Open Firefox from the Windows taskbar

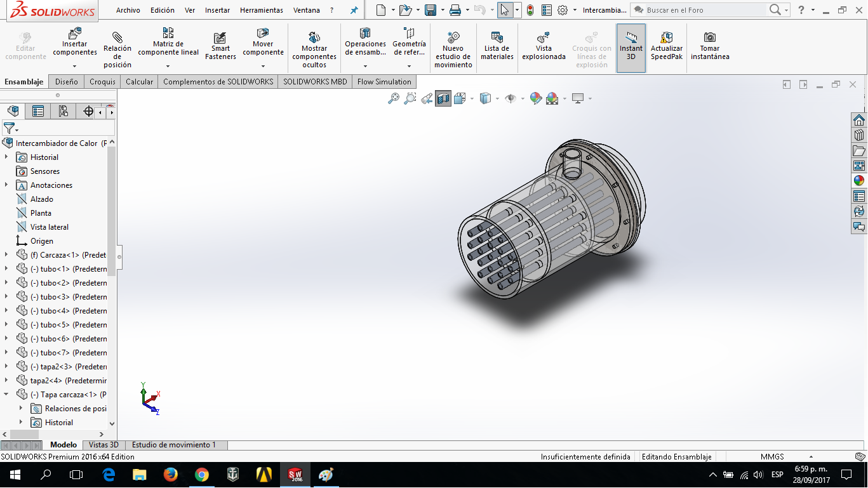pyautogui.click(x=170, y=475)
